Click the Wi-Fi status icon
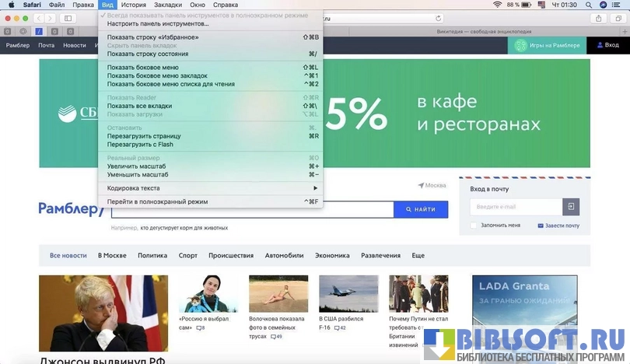This screenshot has width=630, height=364. tap(497, 5)
